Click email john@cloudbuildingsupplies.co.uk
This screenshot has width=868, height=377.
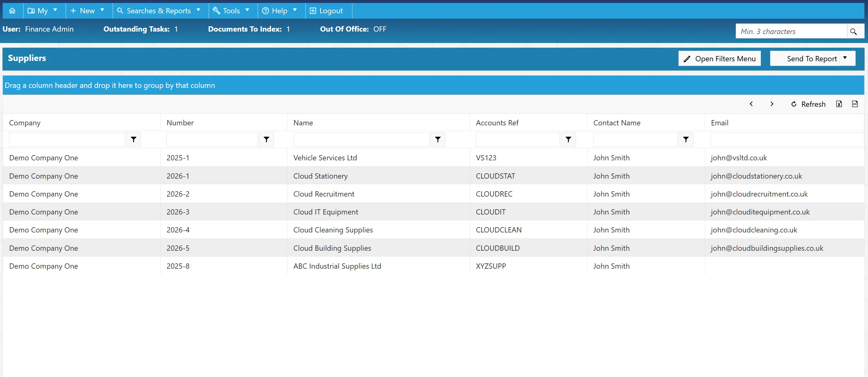[766, 248]
